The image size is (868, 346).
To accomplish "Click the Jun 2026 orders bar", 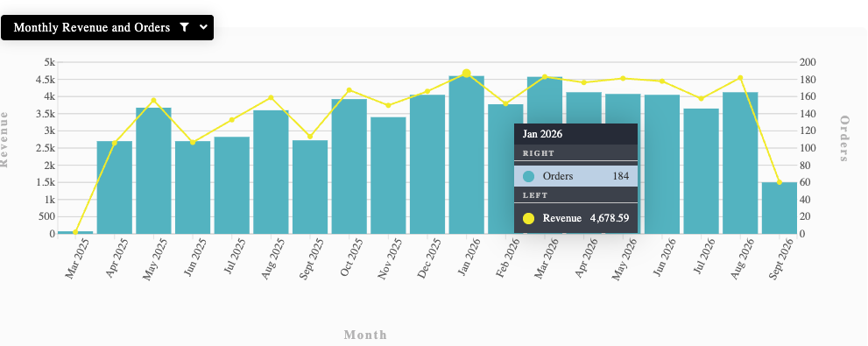I will click(x=662, y=164).
